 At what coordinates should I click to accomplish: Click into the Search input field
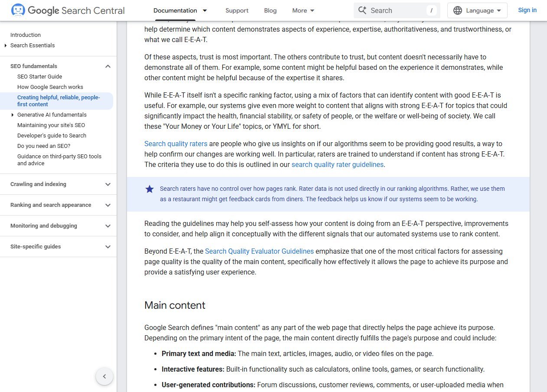point(397,10)
